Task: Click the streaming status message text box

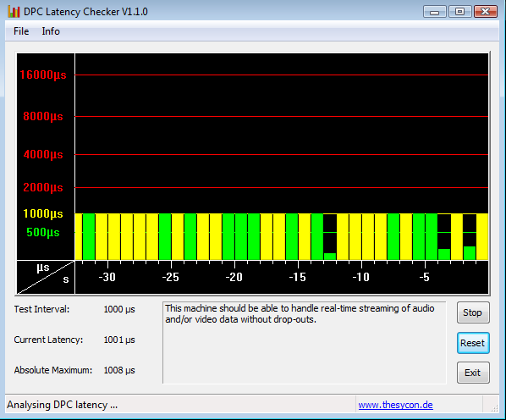Action: (305, 343)
